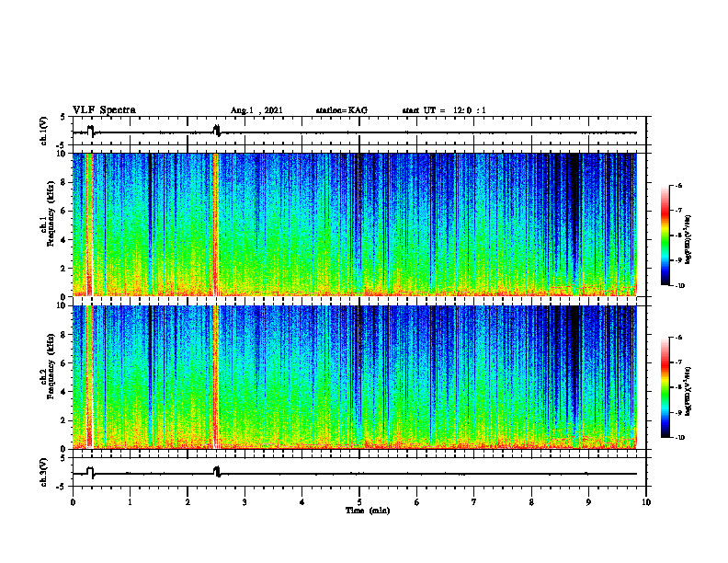Click the "Aug.1 , 2021" date label
Image resolution: width=728 pixels, height=563 pixels.
(256, 110)
